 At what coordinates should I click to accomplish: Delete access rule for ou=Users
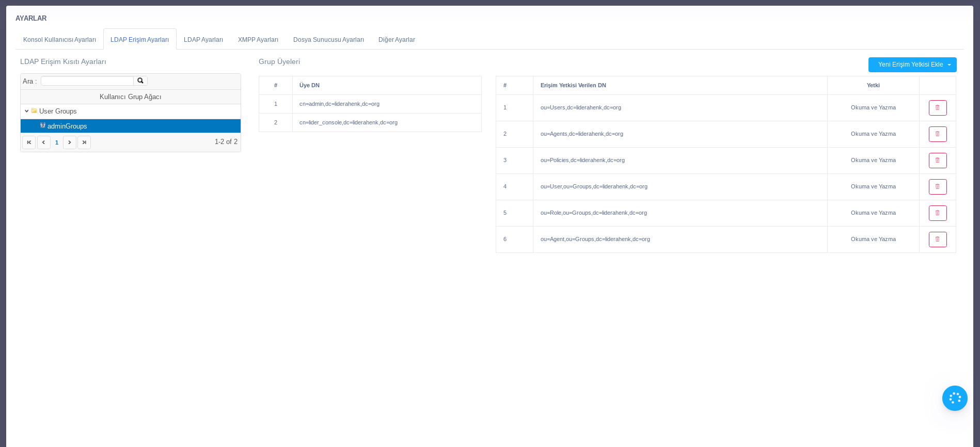point(937,108)
